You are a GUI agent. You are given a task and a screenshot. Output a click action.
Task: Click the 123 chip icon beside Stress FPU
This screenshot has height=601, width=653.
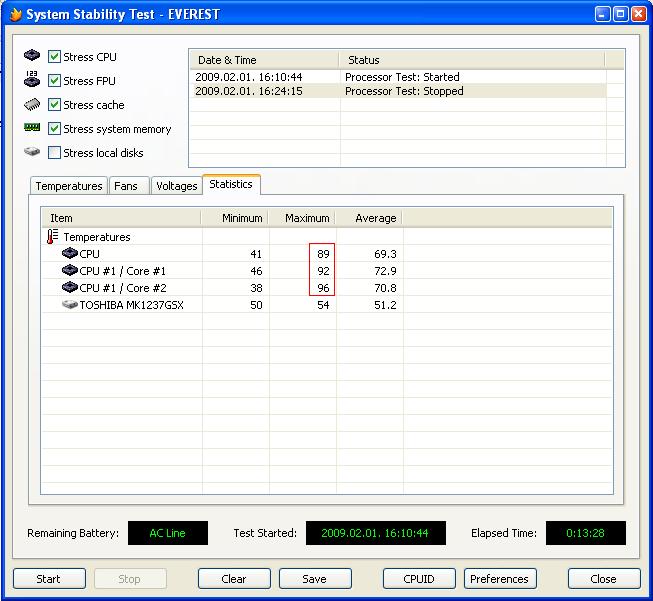coord(32,79)
